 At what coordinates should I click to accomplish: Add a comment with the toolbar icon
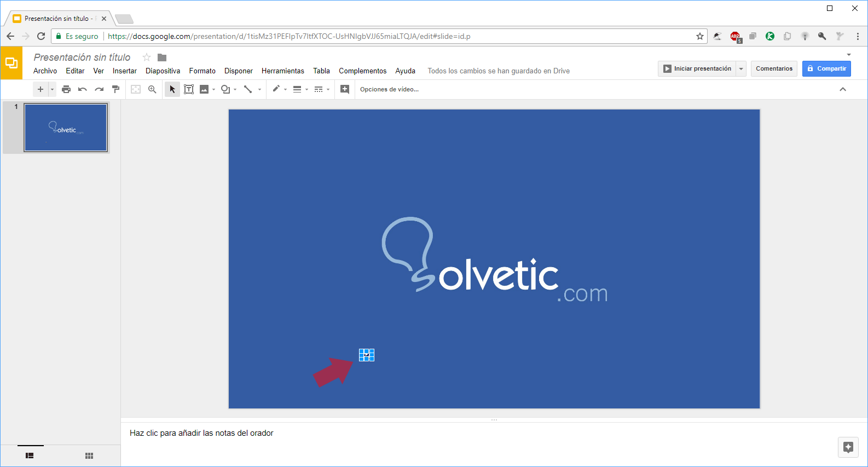click(345, 89)
